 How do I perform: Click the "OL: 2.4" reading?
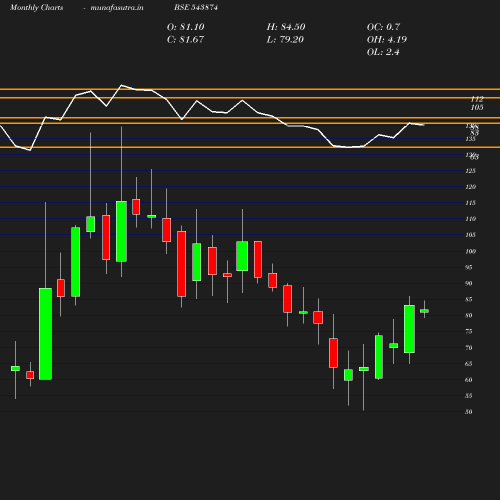(383, 52)
